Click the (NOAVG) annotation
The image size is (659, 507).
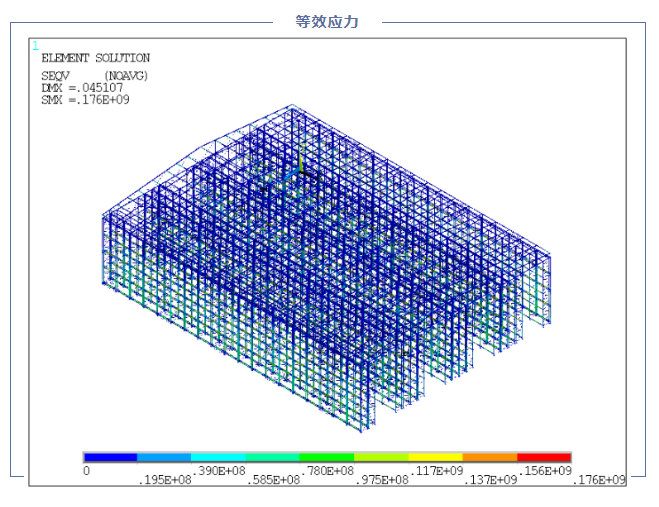pyautogui.click(x=126, y=76)
